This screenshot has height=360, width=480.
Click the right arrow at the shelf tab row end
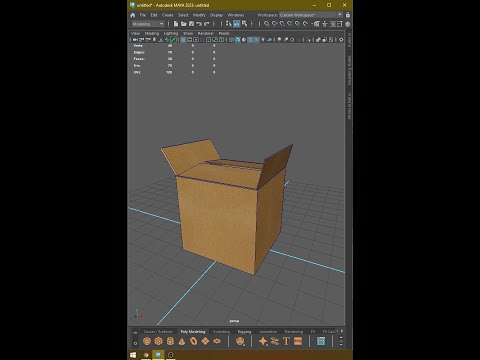pyautogui.click(x=342, y=331)
